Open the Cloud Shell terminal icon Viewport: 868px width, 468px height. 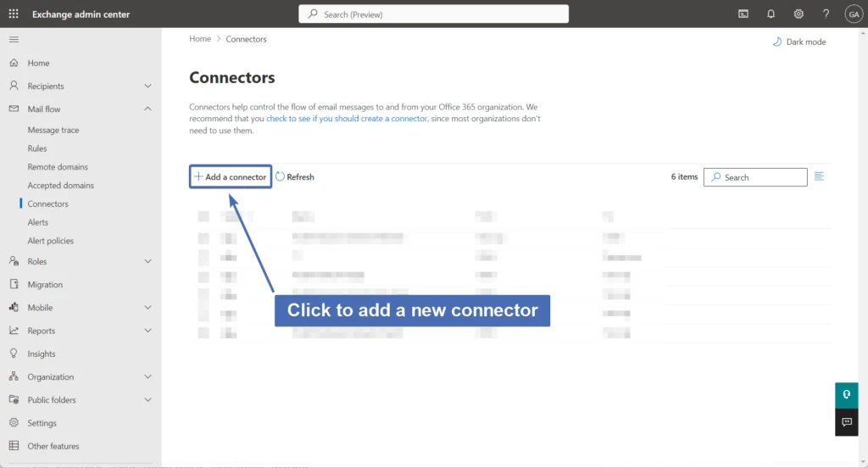coord(743,14)
